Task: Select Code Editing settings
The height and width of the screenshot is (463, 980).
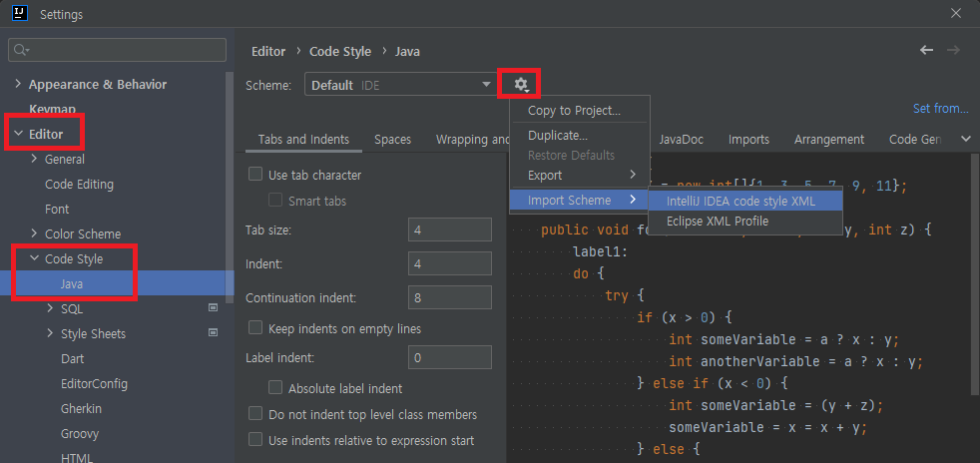Action: pyautogui.click(x=80, y=185)
